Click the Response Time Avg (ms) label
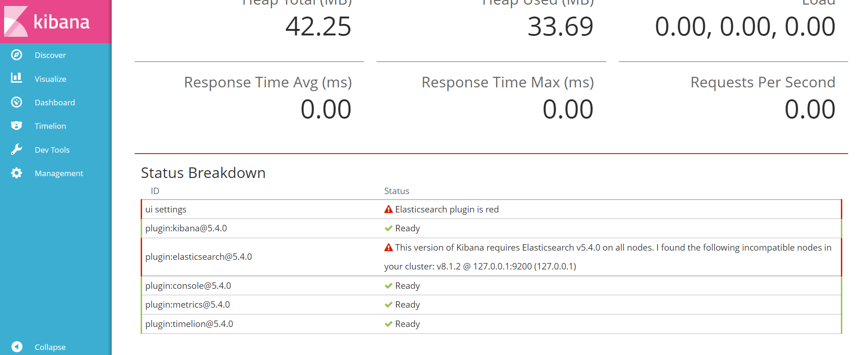Screen dimensions: 868x355 coord(268,82)
